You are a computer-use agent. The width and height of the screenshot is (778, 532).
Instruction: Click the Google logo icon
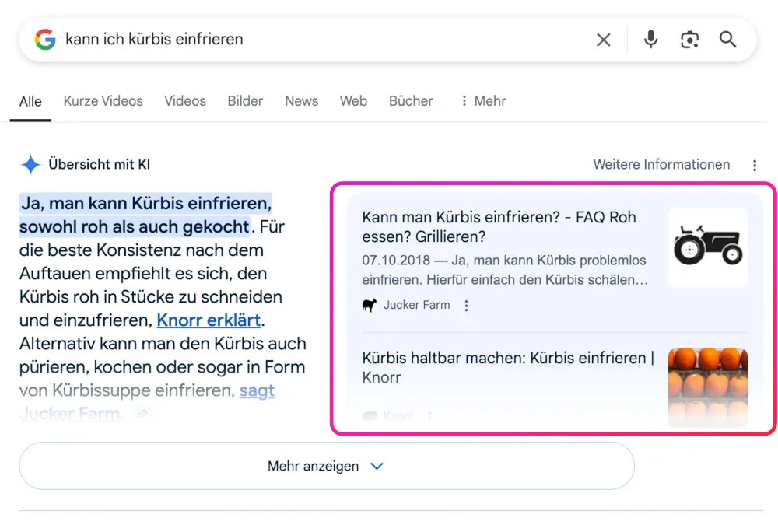click(x=45, y=40)
